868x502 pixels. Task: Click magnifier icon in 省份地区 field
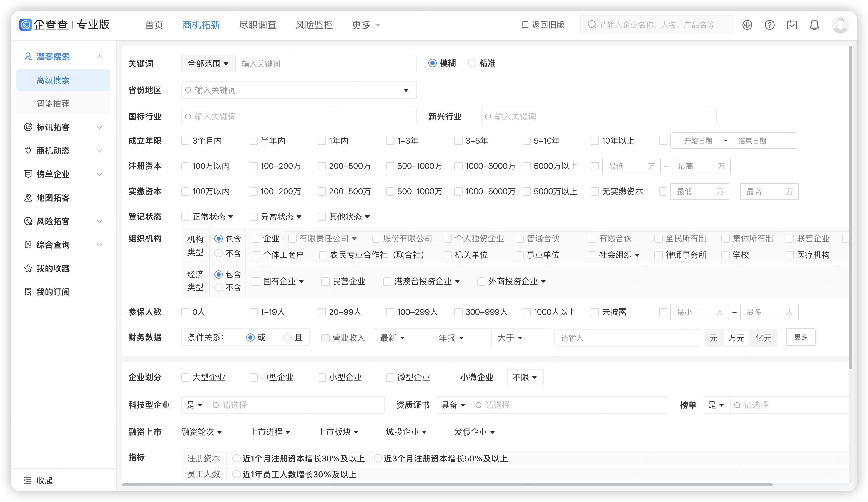tap(188, 90)
